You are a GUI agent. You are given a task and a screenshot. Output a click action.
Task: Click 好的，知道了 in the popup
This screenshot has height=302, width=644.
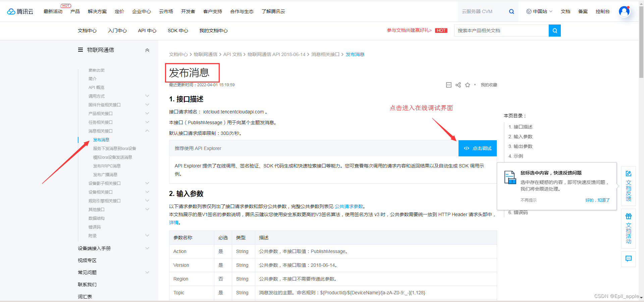click(x=598, y=200)
